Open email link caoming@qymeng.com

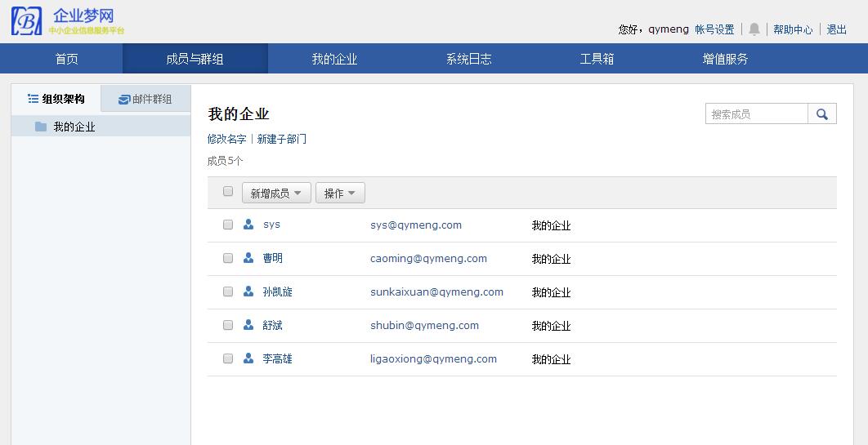click(x=428, y=258)
